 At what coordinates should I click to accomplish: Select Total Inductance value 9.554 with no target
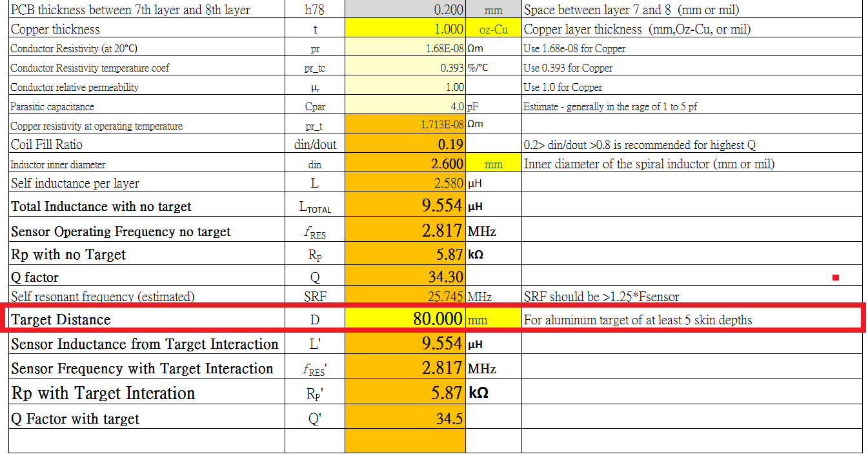(405, 206)
